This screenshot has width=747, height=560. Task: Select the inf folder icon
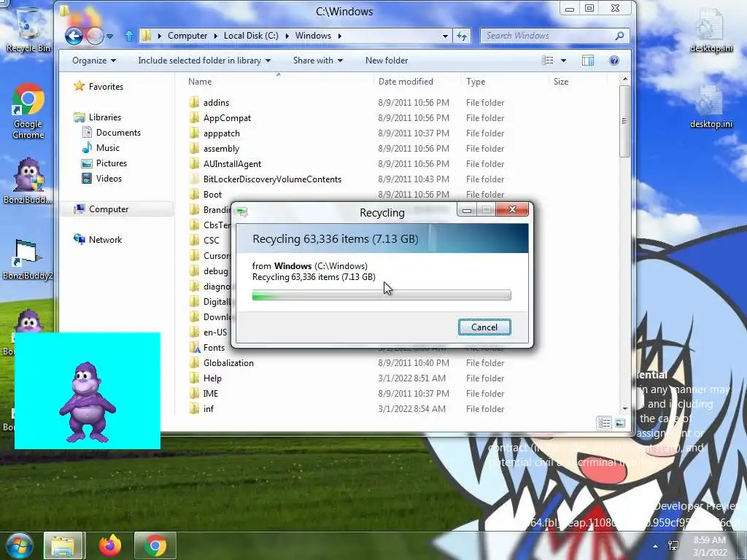coord(194,408)
